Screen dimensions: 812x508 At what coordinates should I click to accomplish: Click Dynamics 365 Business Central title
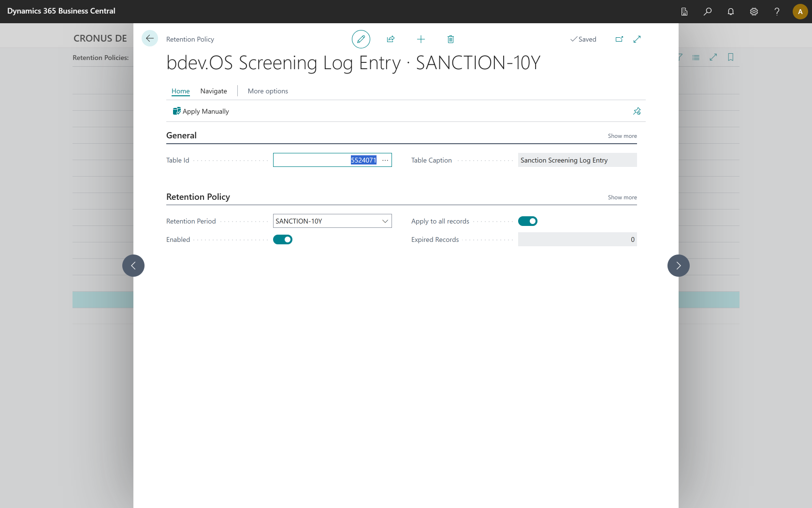tap(61, 11)
